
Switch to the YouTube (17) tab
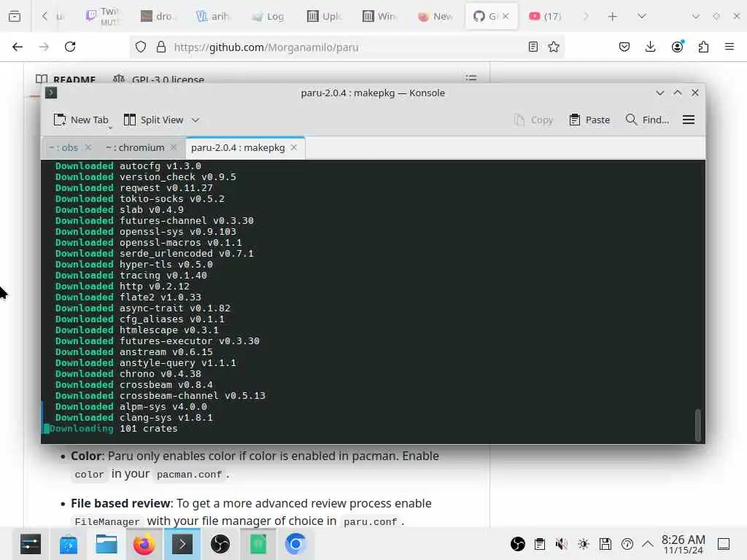pos(546,16)
